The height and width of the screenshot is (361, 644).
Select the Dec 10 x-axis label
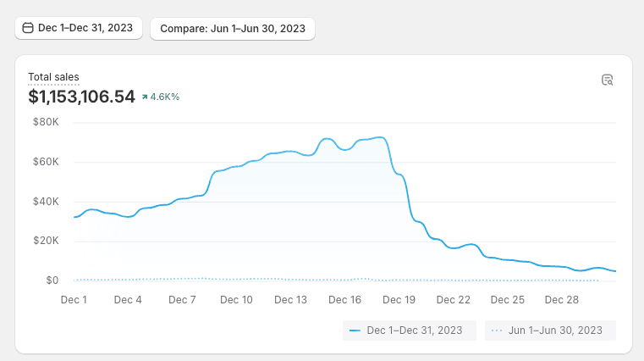tap(236, 299)
